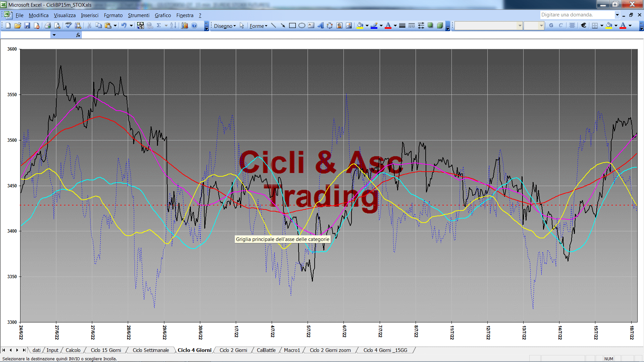
Task: Click the Paste clipboard icon
Action: coord(108,25)
